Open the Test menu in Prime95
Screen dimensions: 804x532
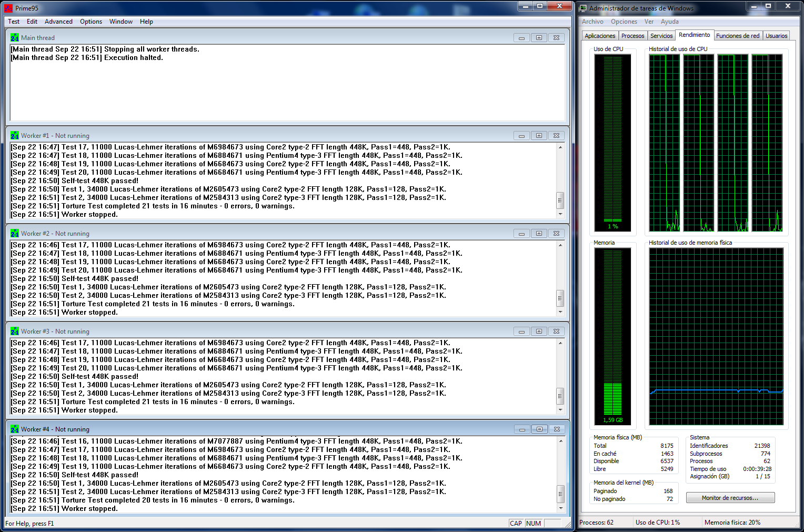coord(14,22)
